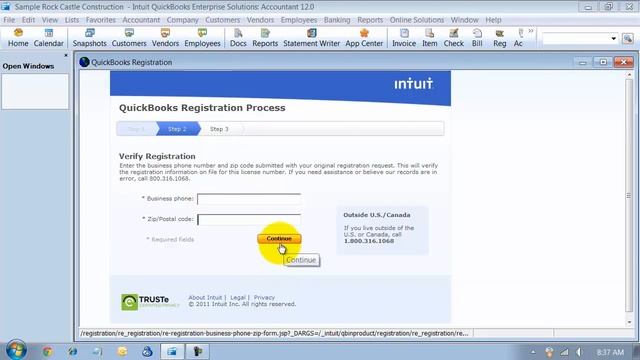Image resolution: width=640 pixels, height=360 pixels.
Task: Open the Reports toolbar icon
Action: click(x=265, y=38)
